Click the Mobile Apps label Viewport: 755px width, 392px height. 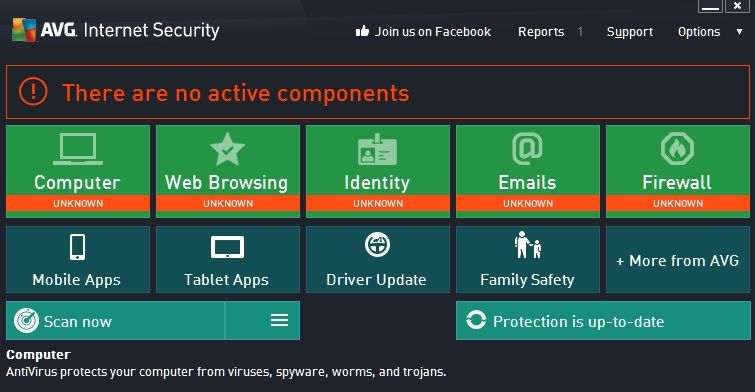pyautogui.click(x=77, y=280)
